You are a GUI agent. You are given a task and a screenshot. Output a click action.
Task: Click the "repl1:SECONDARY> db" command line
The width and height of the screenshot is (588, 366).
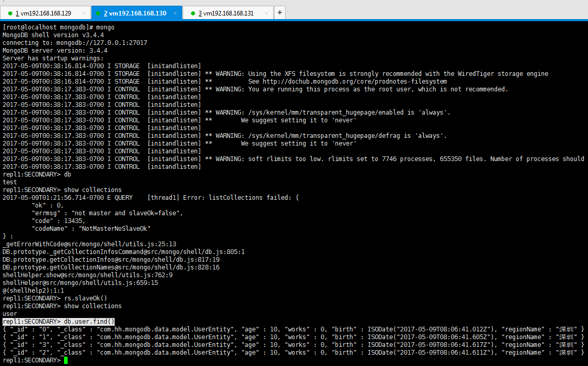click(x=37, y=174)
